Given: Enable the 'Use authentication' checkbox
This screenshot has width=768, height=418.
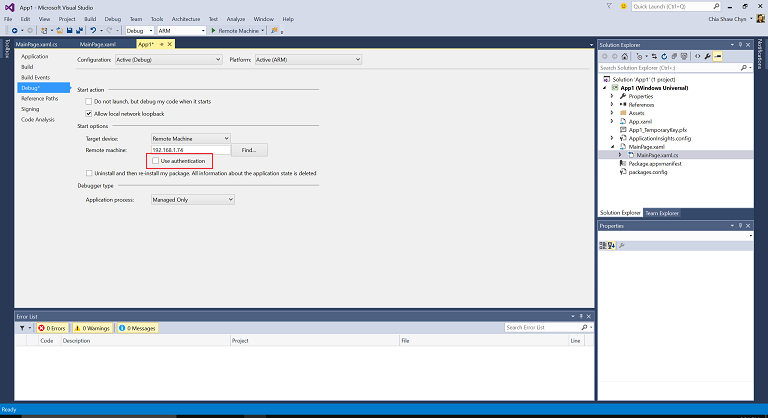Looking at the screenshot, I should [x=156, y=161].
